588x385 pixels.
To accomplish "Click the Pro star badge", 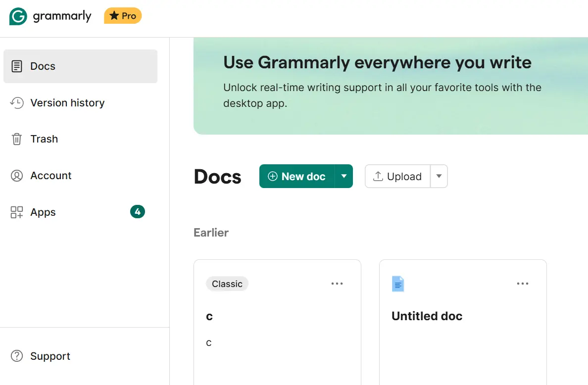I will pyautogui.click(x=123, y=16).
